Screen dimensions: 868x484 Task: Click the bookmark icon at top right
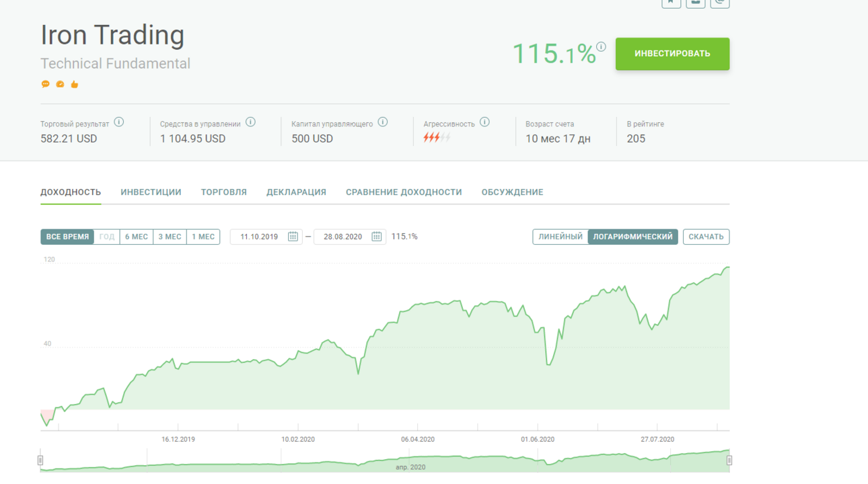671,2
